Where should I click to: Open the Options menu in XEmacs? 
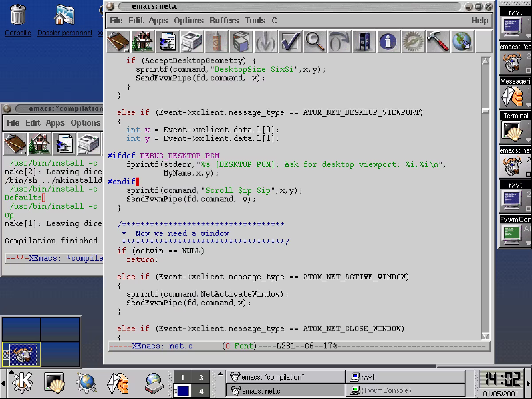tap(189, 21)
